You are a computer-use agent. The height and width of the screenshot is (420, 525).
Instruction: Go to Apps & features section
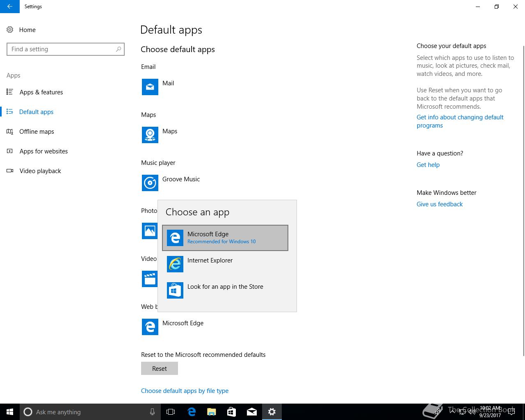click(41, 92)
